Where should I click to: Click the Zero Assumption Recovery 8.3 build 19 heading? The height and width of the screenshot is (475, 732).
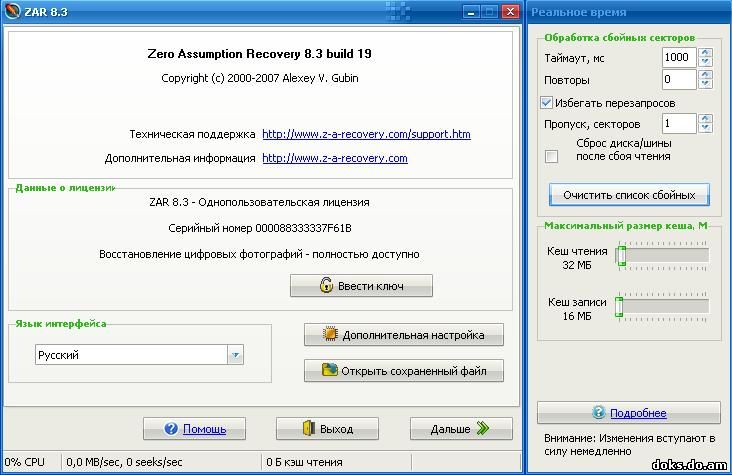[x=260, y=54]
